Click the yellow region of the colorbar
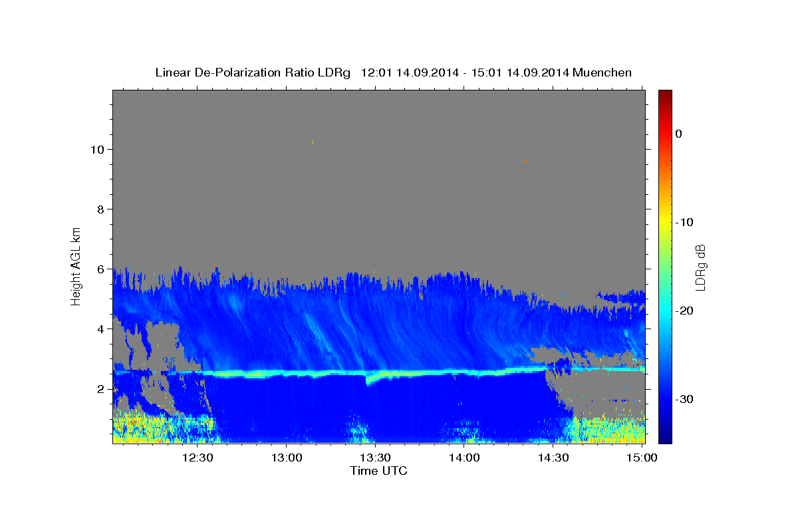Screen dimensions: 798x532 click(x=664, y=222)
